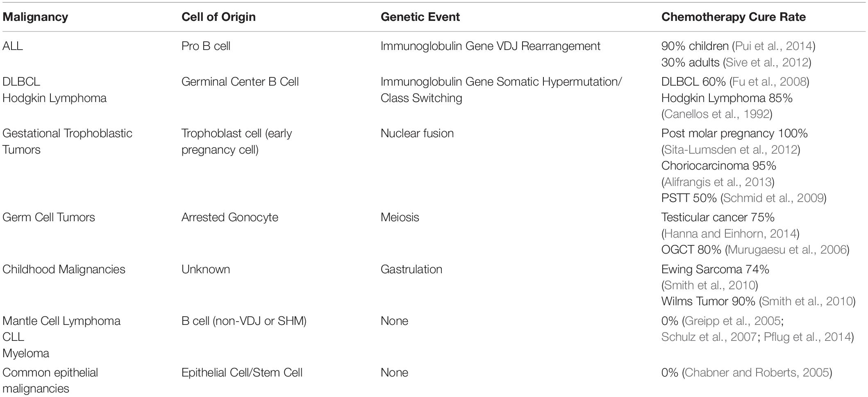Viewport: 868px width, 397px height.
Task: Select the Chemotherapy Cure Rate header
Action: click(734, 17)
